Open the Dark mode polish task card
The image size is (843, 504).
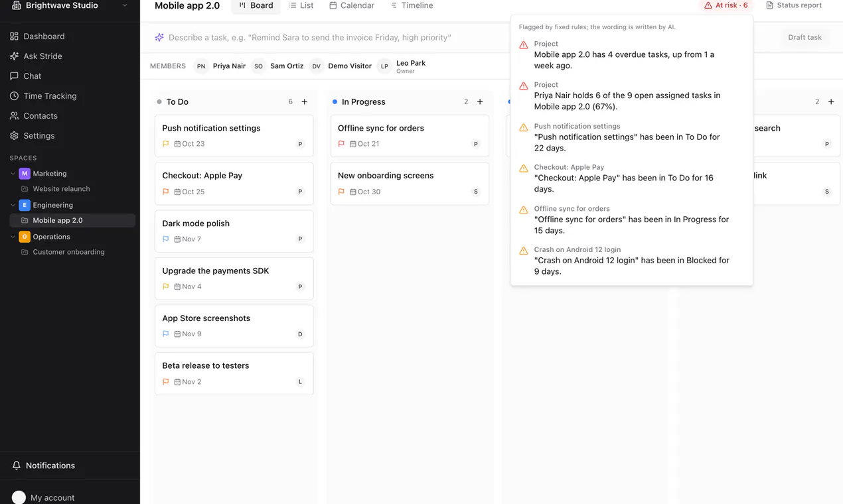(x=234, y=231)
